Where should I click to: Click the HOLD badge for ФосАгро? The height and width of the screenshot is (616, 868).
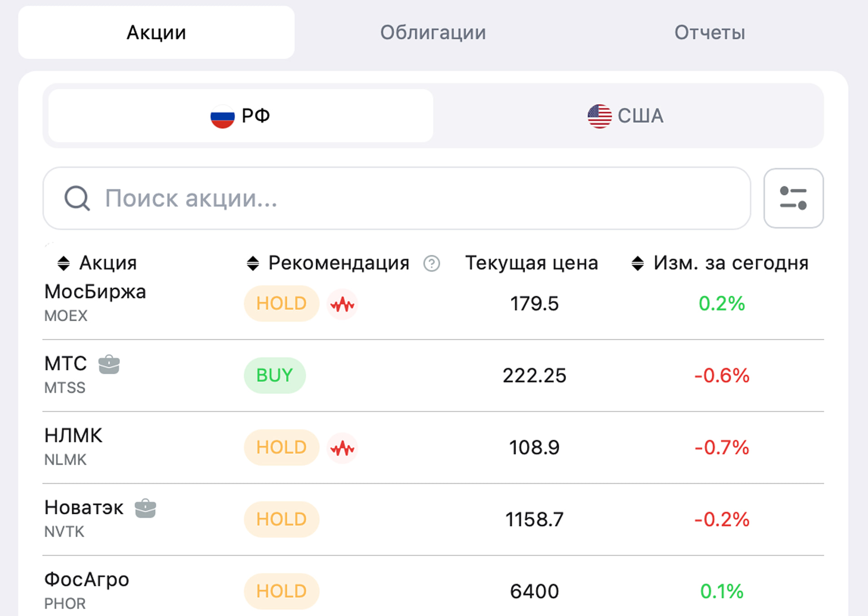tap(281, 591)
